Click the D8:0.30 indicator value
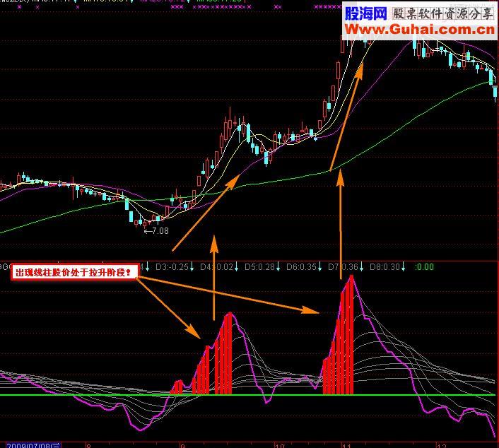 [384, 266]
